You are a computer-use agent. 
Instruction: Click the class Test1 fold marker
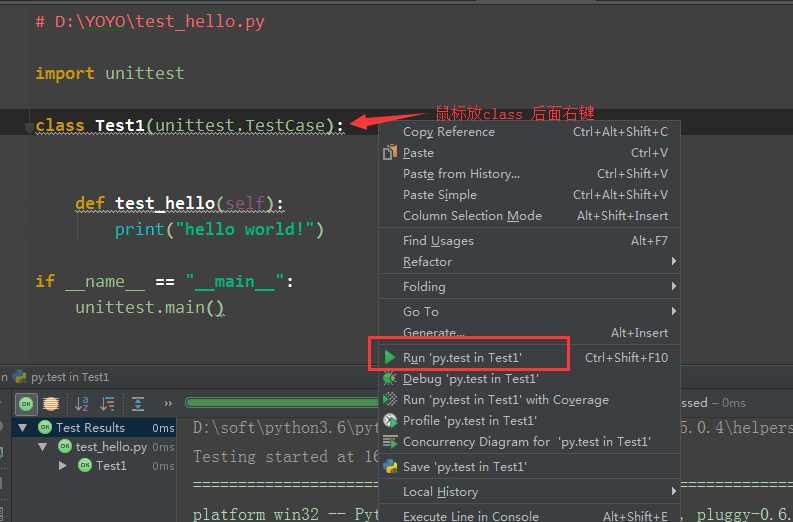(29, 127)
